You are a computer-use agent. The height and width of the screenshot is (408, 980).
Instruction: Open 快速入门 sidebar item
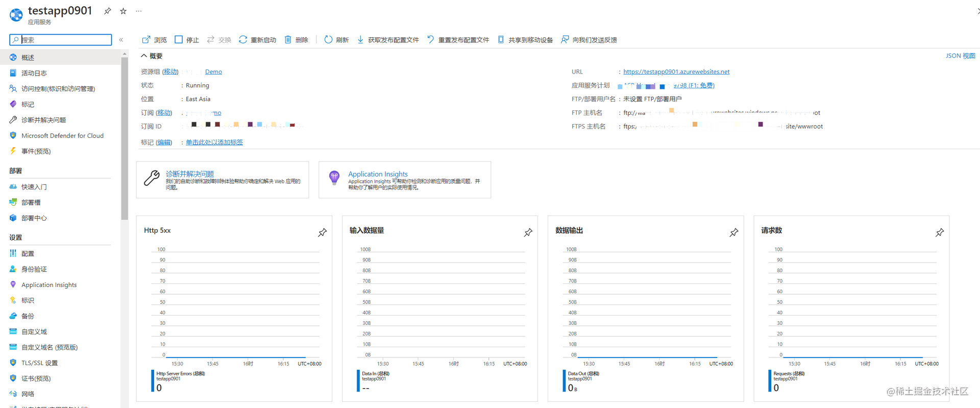(x=60, y=187)
